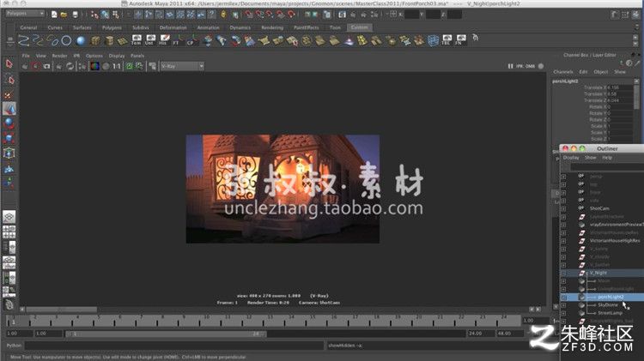Open Channels menu in Channel Box
The image size is (644, 361).
tap(563, 72)
